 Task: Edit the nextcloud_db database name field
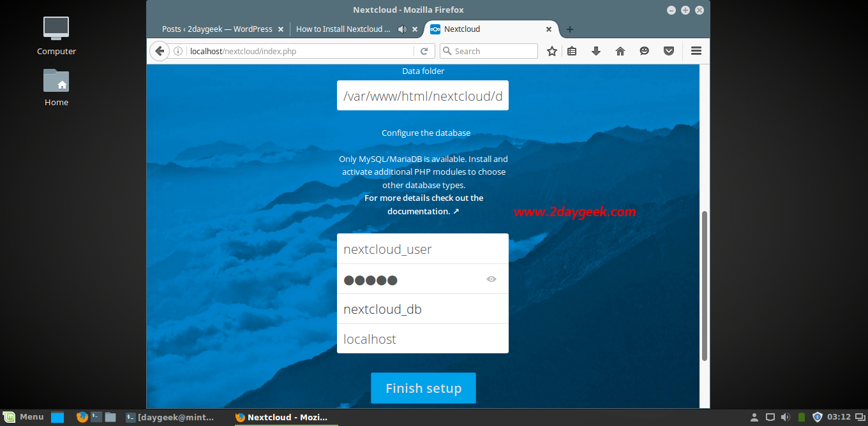click(x=423, y=309)
